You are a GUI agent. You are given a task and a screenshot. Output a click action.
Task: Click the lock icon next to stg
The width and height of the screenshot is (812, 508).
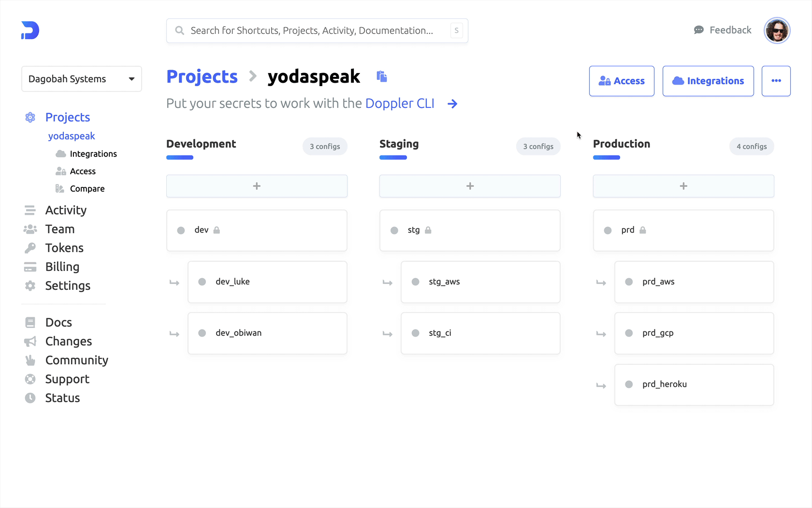coord(428,230)
